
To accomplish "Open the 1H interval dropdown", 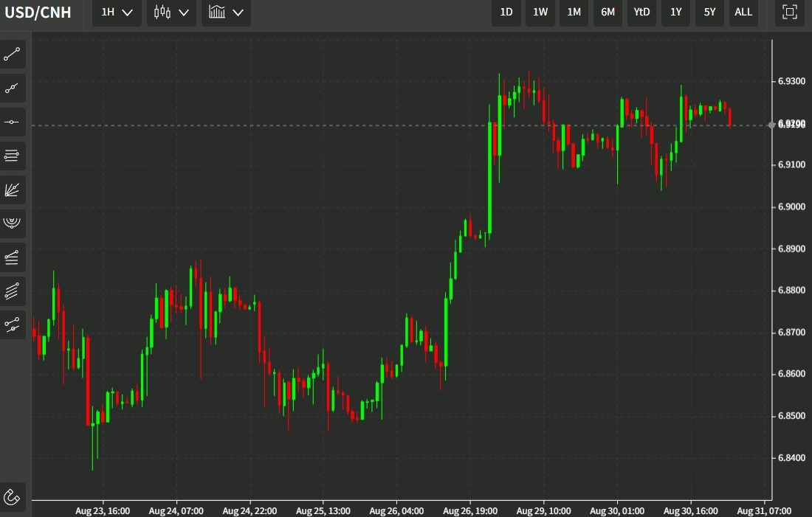I will click(117, 12).
